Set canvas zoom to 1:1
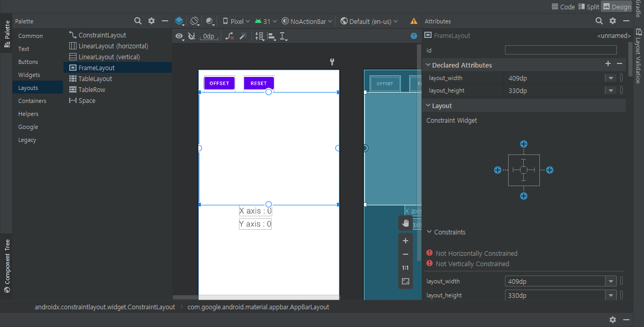 click(406, 268)
